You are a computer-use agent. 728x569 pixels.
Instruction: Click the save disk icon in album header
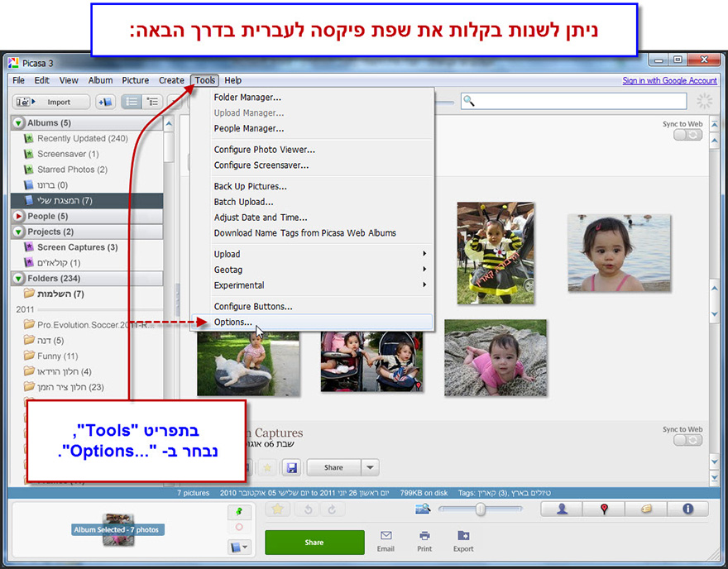coord(291,467)
